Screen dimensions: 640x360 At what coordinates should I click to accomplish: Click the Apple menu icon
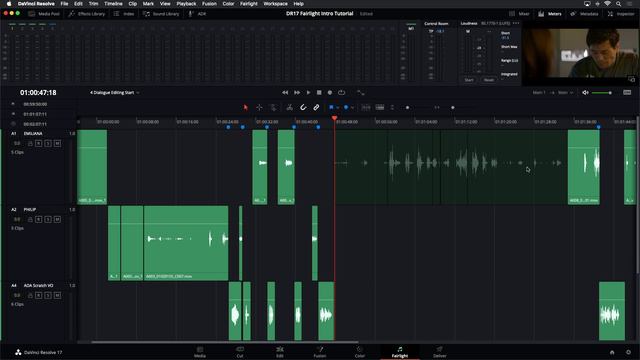[9, 4]
